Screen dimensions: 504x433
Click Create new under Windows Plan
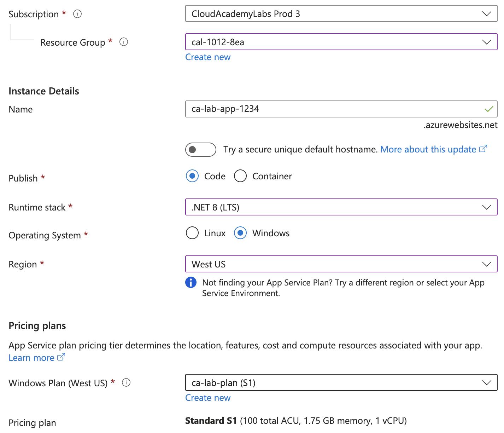[x=208, y=398]
